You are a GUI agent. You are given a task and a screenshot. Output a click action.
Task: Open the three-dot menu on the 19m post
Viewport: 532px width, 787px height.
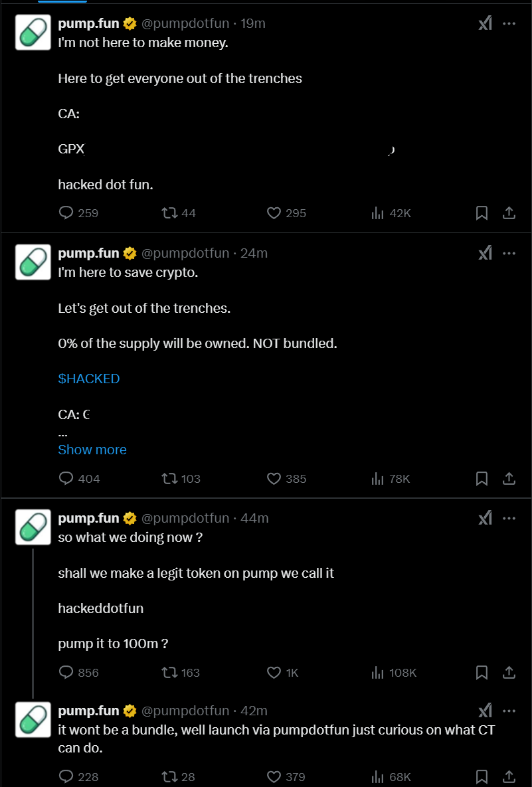509,23
